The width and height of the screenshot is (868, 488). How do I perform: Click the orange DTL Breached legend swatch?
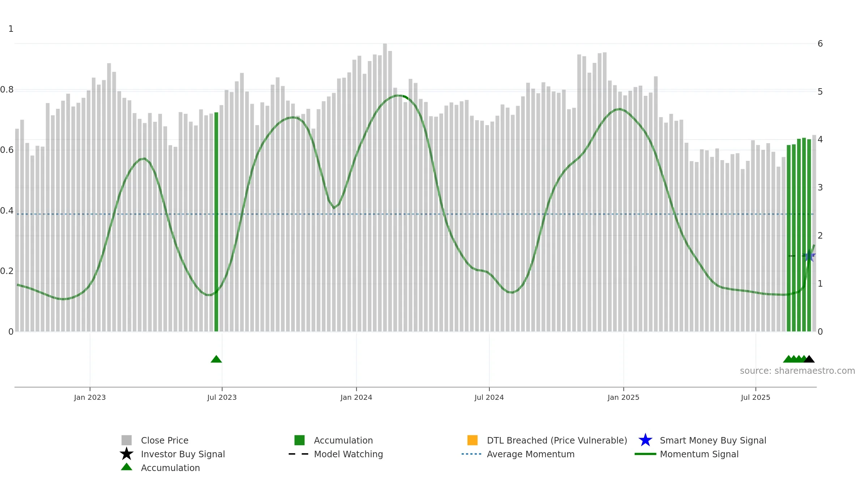click(x=472, y=440)
